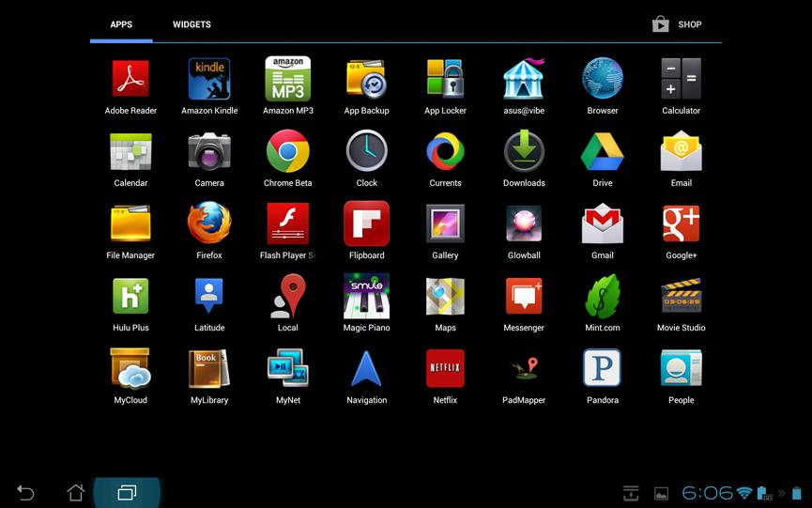Open the picture notification icon

661,494
